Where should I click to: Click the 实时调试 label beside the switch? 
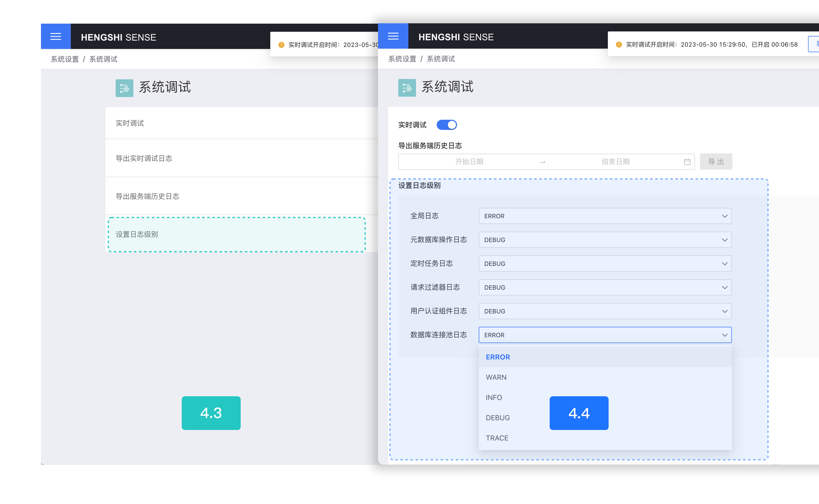pyautogui.click(x=412, y=125)
